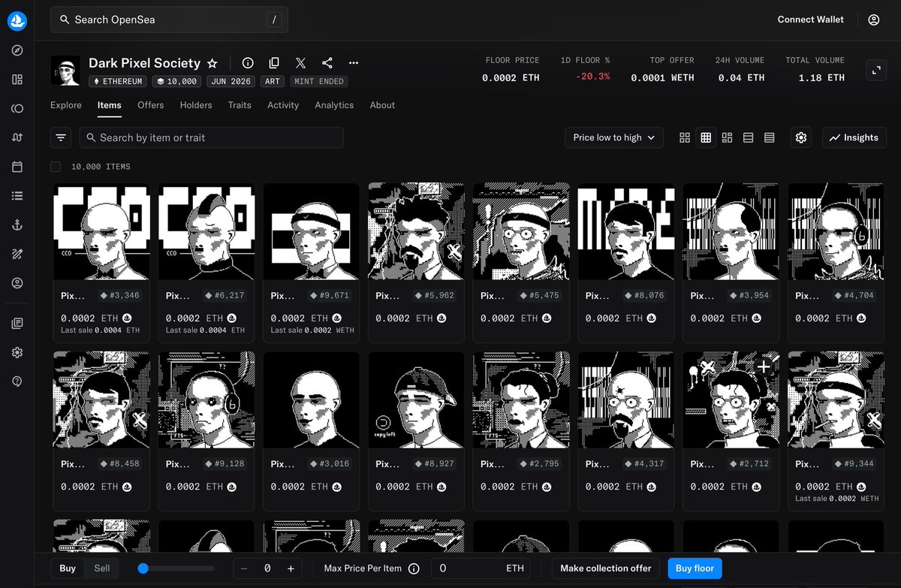Open the Holders tab
Image resolution: width=901 pixels, height=588 pixels.
196,105
